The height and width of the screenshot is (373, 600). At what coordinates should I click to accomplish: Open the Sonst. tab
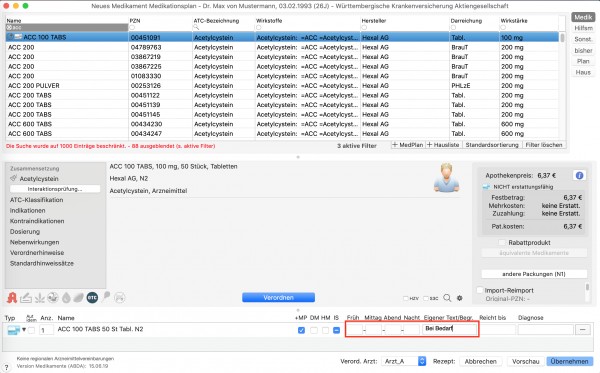(583, 39)
